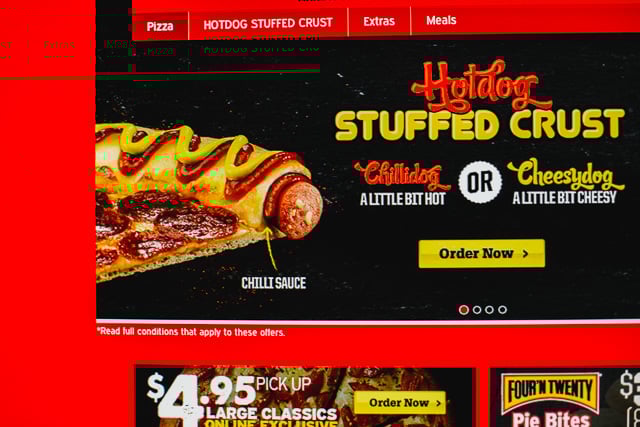Click the Hotdog script logo
This screenshot has width=640, height=427.
click(x=482, y=86)
